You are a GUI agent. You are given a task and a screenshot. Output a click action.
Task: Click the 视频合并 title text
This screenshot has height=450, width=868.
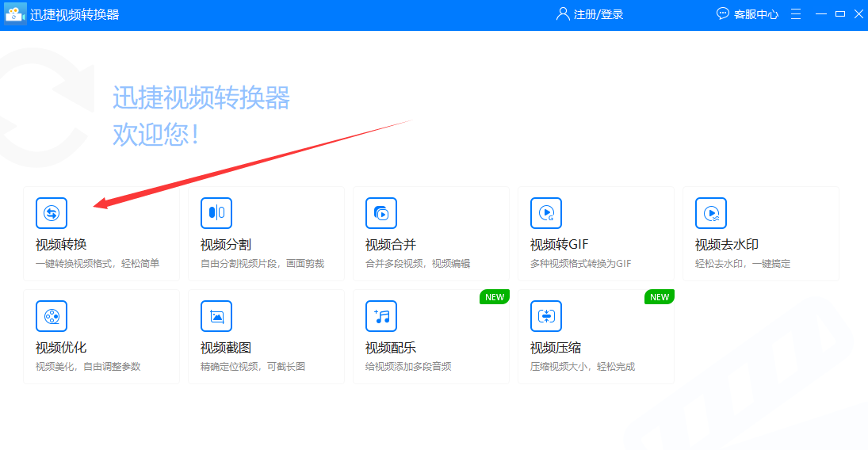(391, 245)
